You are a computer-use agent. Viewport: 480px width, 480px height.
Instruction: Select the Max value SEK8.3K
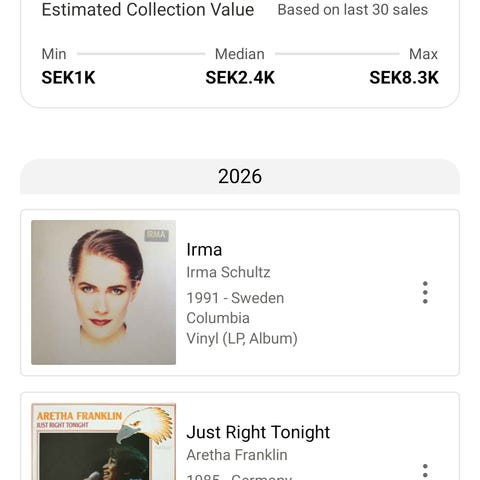[x=404, y=78]
